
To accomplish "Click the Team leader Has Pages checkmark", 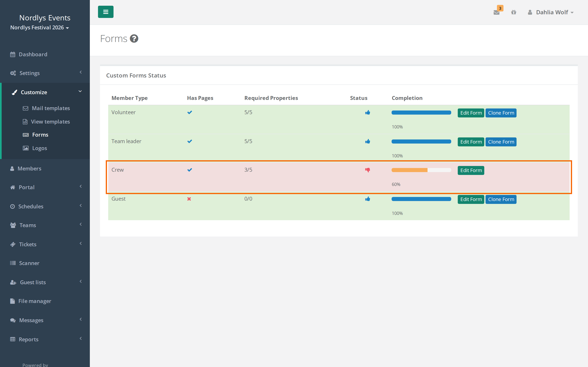I will pyautogui.click(x=189, y=141).
